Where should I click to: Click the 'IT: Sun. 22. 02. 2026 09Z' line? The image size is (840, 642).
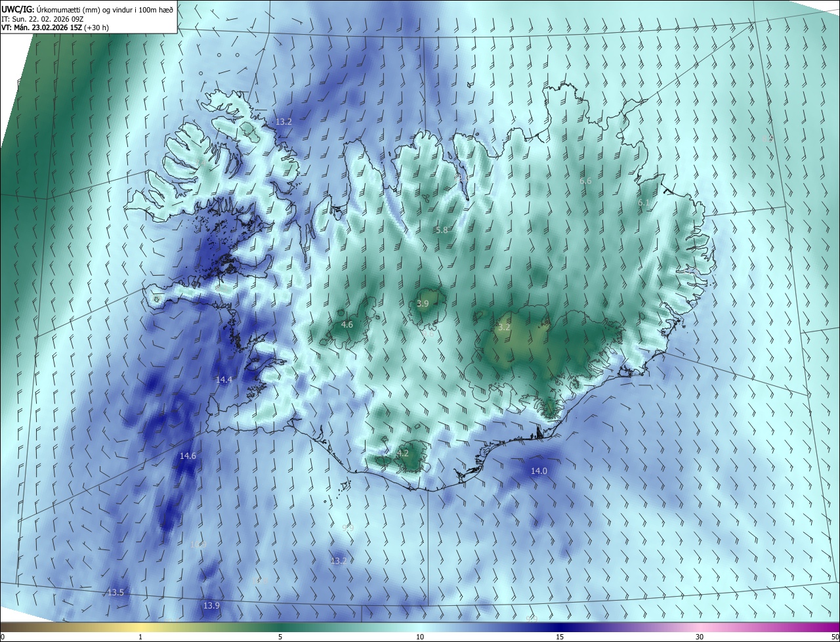tap(42, 18)
